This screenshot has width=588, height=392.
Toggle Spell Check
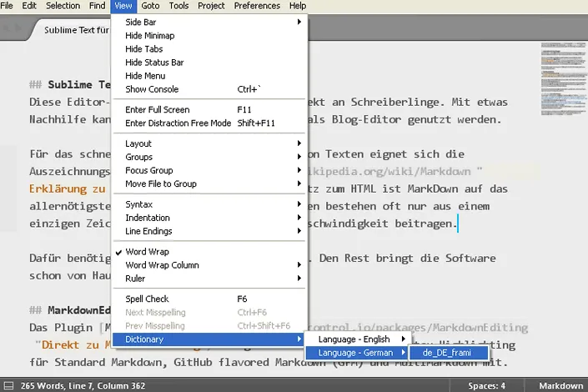pos(209,299)
